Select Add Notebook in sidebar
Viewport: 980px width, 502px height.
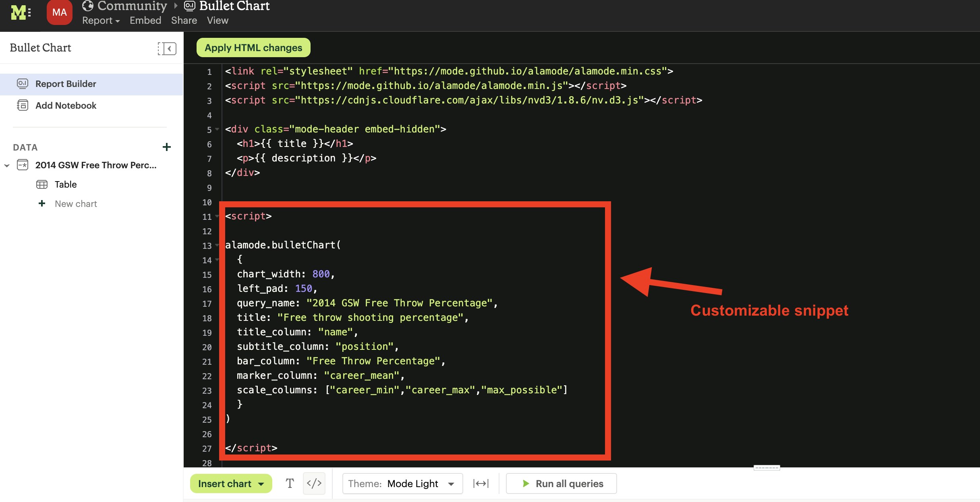pos(91,105)
